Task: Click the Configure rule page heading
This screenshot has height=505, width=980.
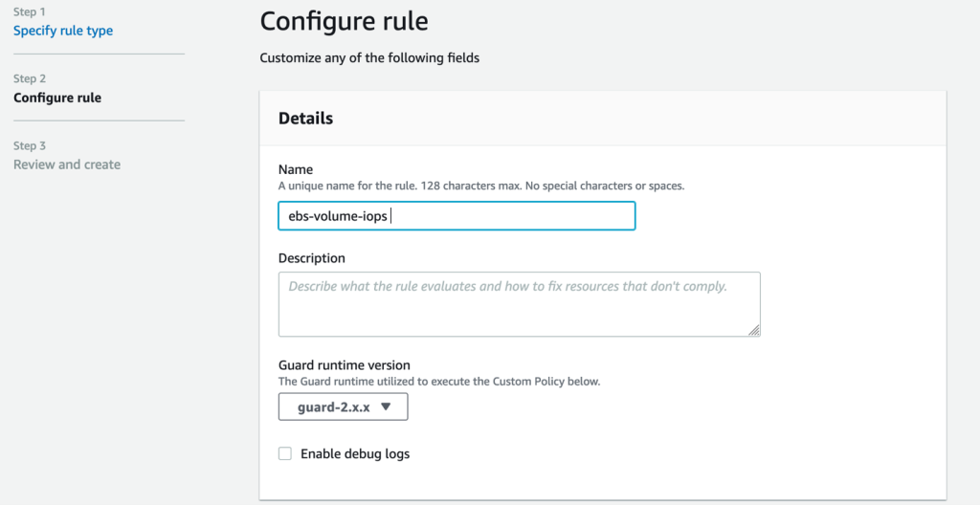Action: [x=344, y=21]
